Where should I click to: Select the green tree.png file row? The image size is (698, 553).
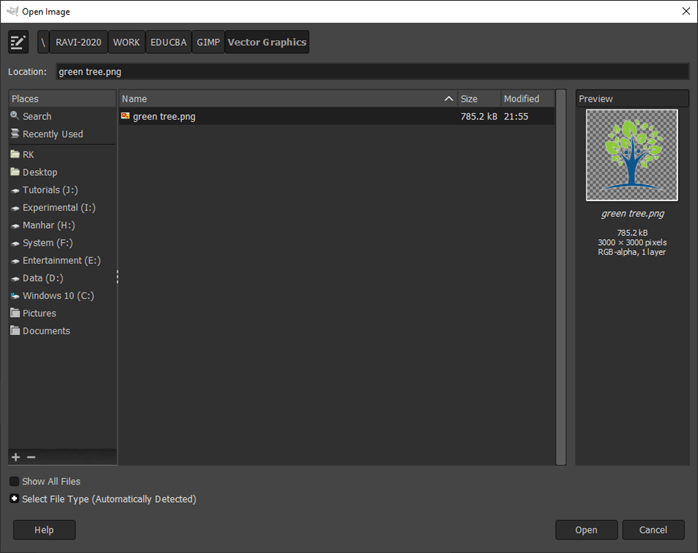(337, 116)
